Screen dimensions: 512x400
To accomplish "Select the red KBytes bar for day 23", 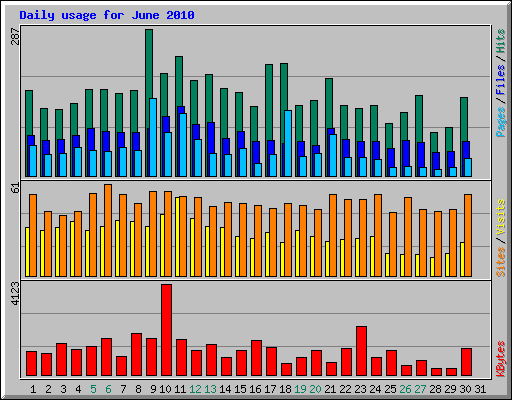I will tap(361, 351).
